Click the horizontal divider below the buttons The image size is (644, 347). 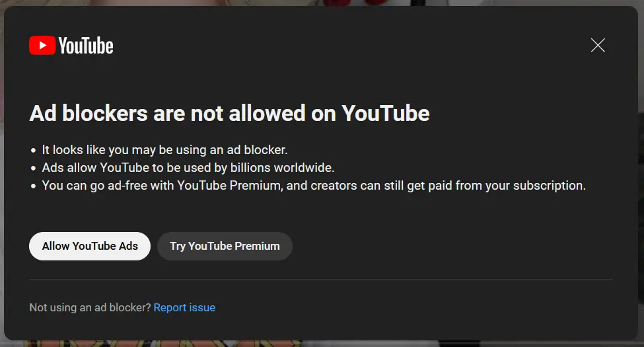pyautogui.click(x=320, y=280)
